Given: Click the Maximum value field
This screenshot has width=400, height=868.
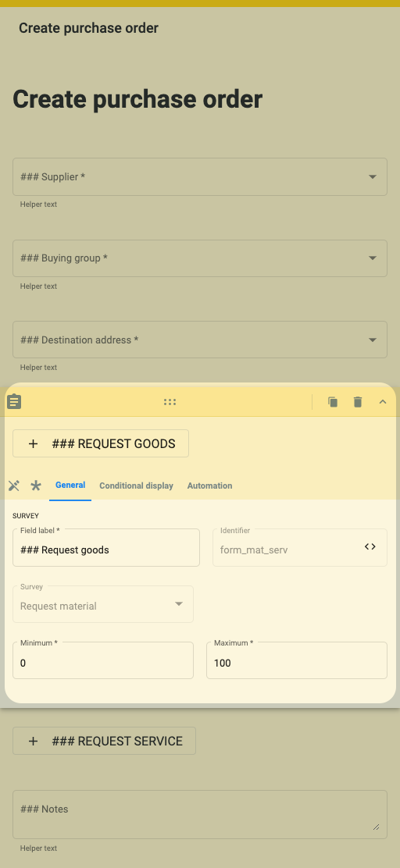Looking at the screenshot, I should (297, 660).
